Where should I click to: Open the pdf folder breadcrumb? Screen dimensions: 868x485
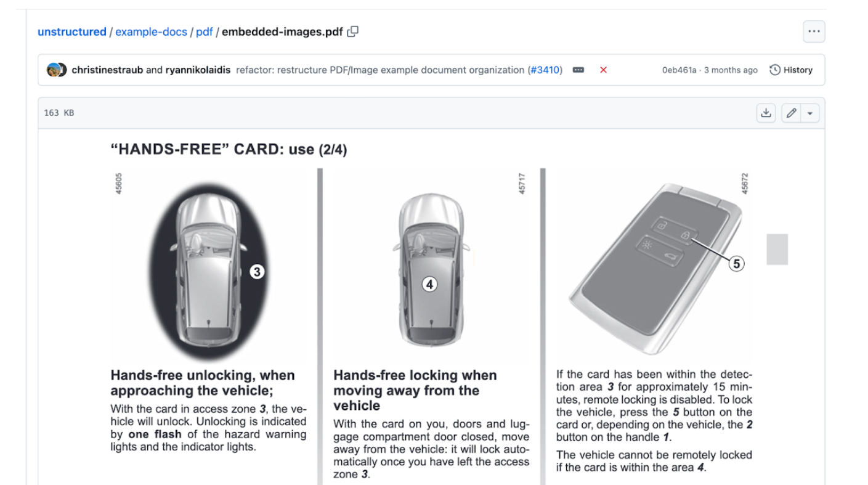pyautogui.click(x=204, y=32)
